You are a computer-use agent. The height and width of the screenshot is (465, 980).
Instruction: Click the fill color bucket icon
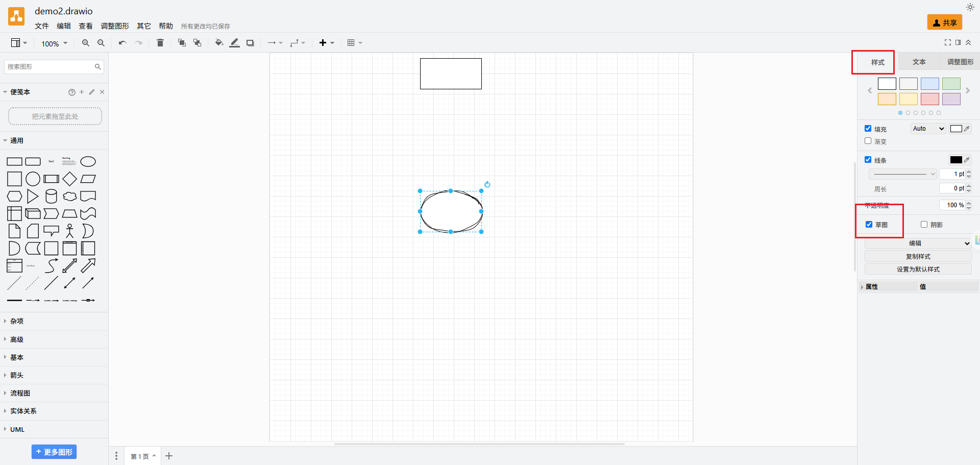pyautogui.click(x=219, y=43)
